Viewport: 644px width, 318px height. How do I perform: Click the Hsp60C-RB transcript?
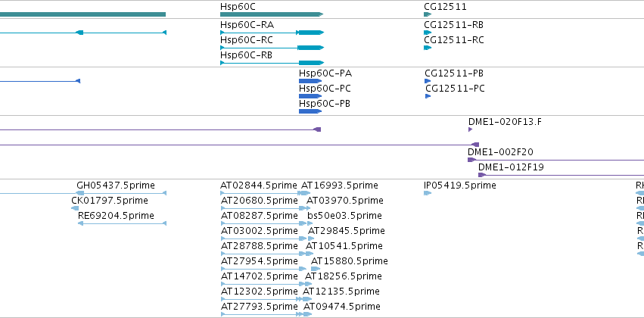click(x=272, y=63)
